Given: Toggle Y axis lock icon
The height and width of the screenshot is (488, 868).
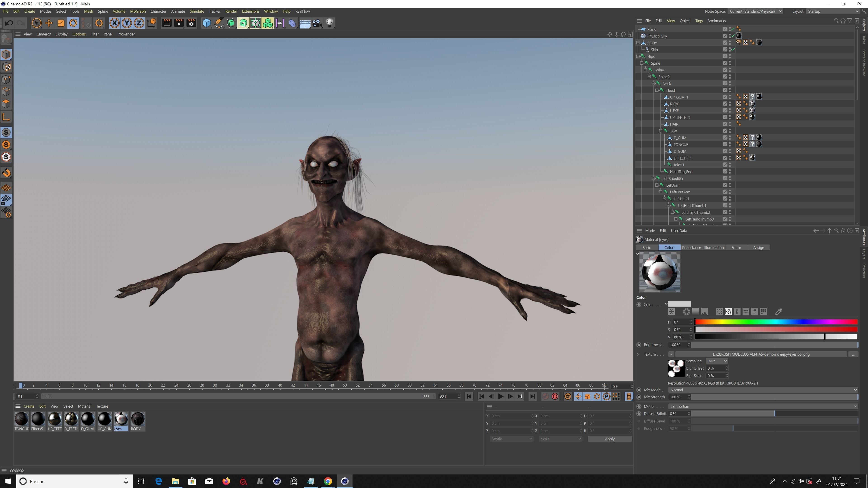Looking at the screenshot, I should [127, 23].
